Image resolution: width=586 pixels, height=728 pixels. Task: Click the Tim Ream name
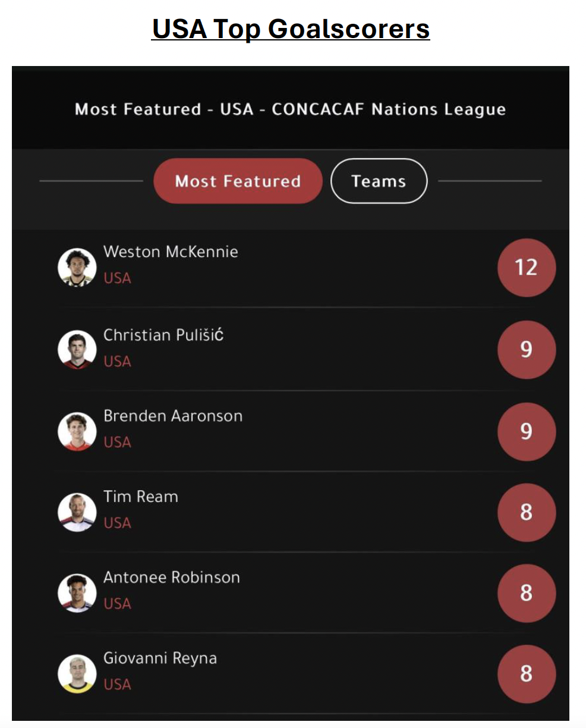click(x=141, y=497)
